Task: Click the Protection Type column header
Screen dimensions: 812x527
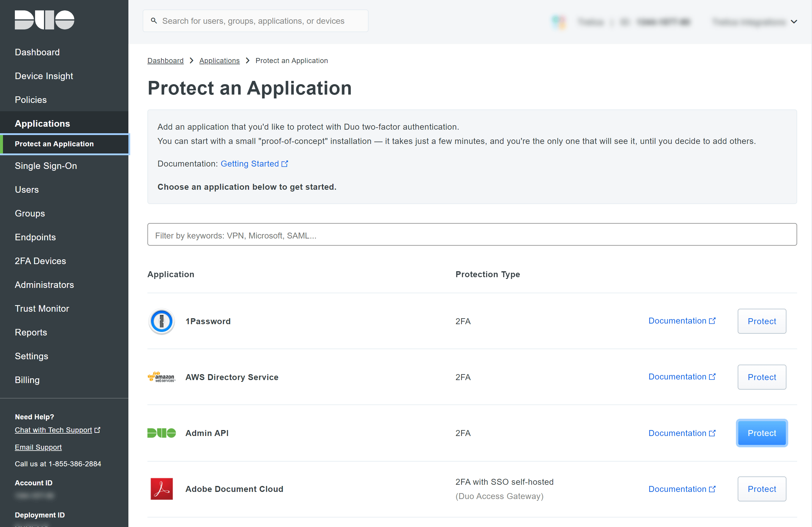Action: 487,274
